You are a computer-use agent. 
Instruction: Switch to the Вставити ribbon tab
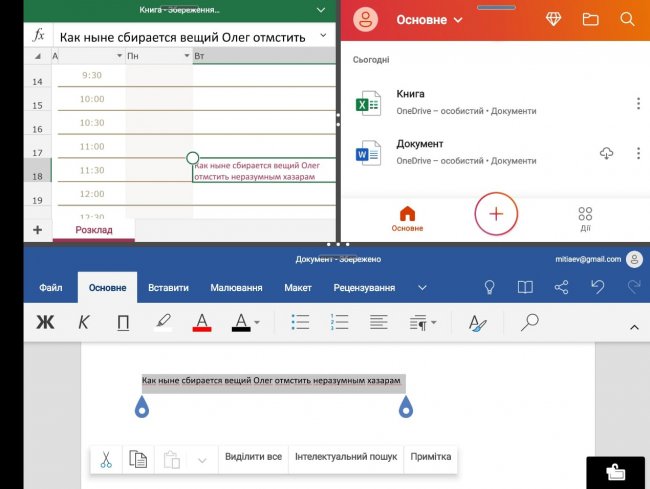[168, 288]
